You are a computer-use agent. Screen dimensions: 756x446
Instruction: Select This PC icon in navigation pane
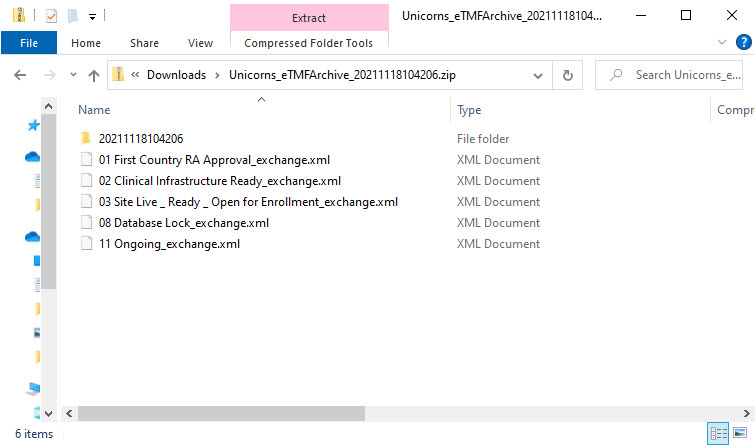tap(33, 388)
